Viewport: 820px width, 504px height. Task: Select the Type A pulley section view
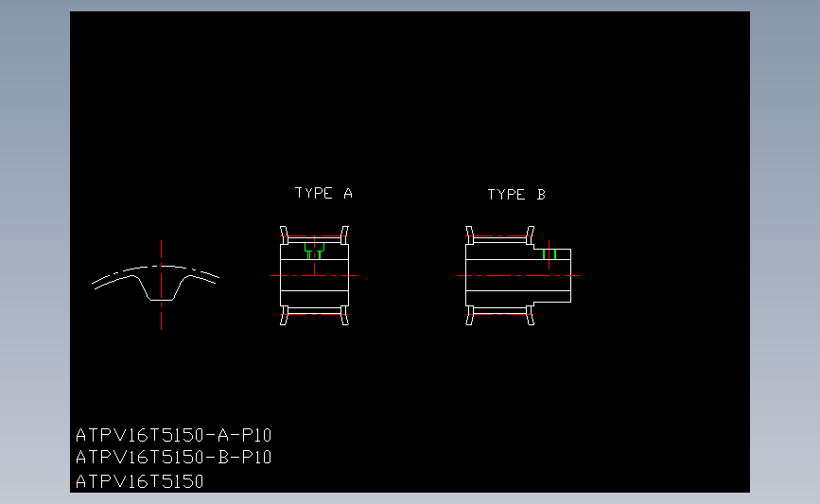point(314,275)
